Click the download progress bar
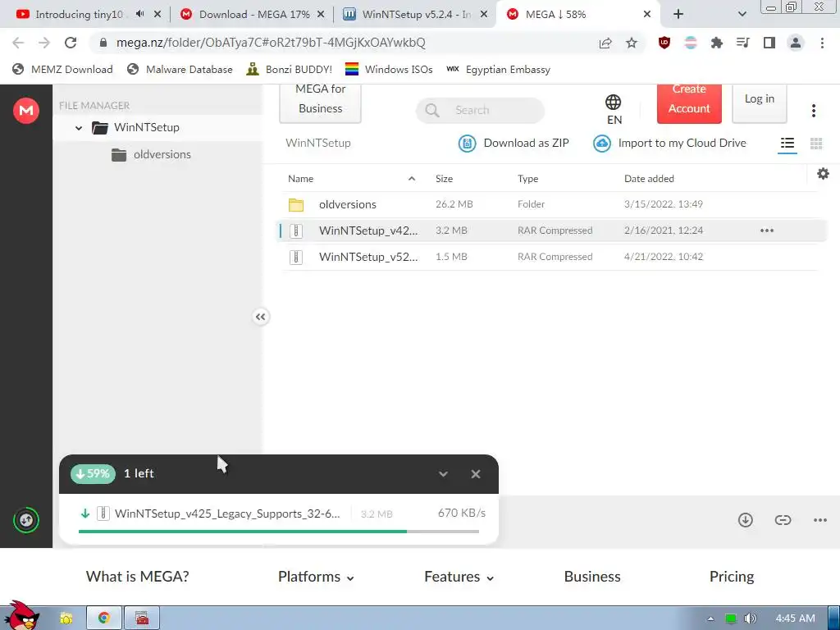This screenshot has height=630, width=840. [x=279, y=532]
